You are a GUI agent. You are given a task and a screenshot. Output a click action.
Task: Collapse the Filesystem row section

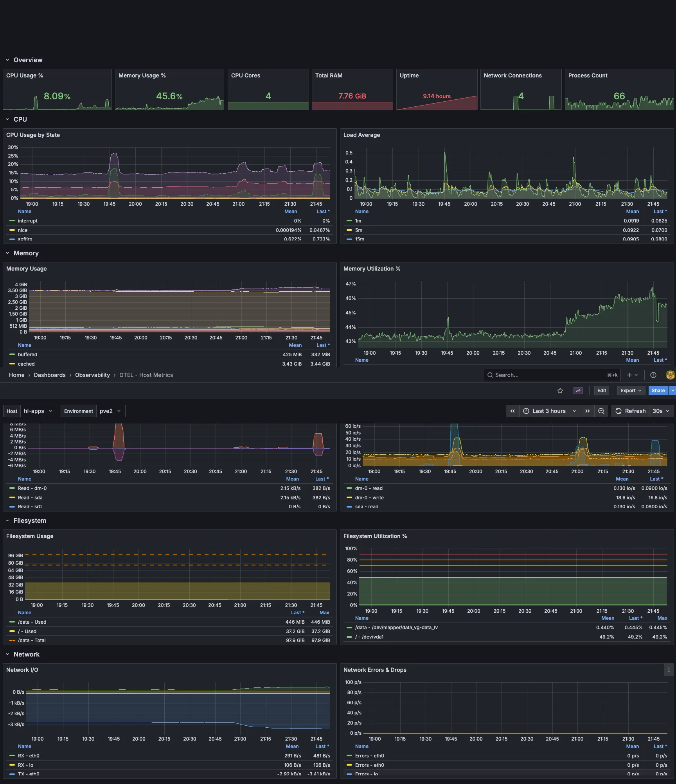tap(30, 520)
